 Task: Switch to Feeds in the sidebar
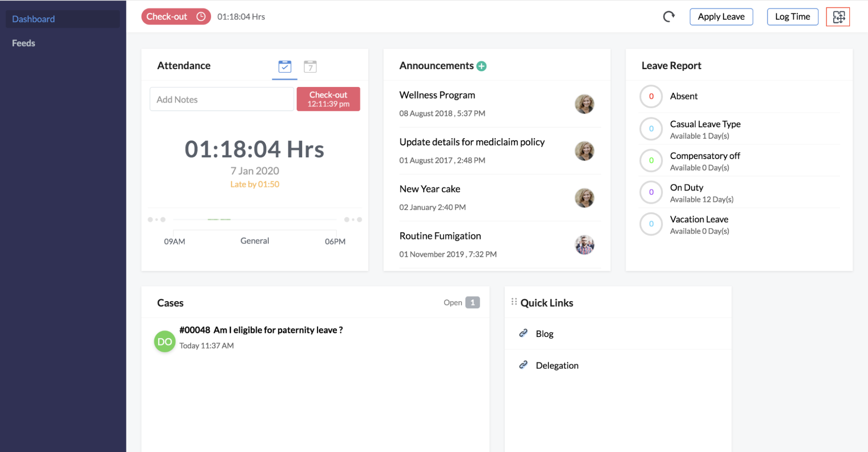(x=24, y=43)
